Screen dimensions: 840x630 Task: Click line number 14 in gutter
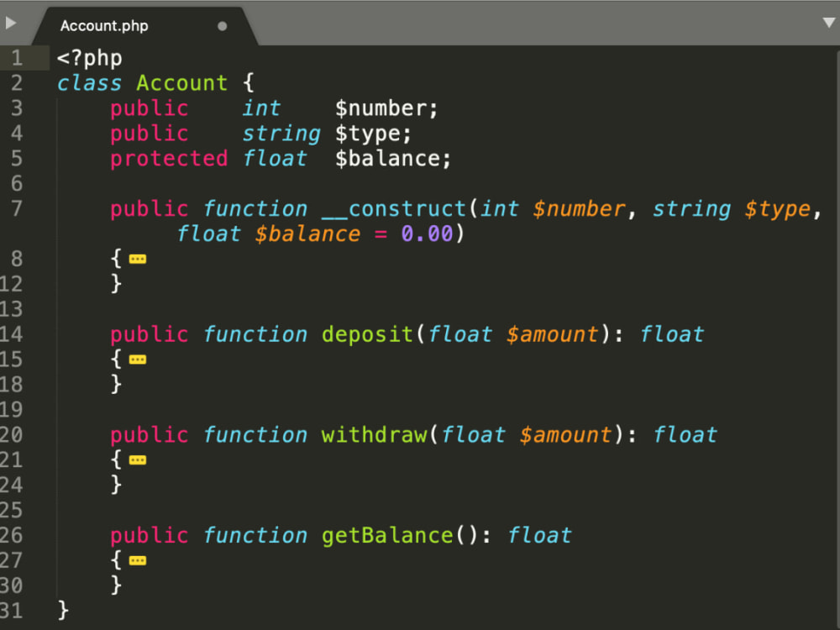coord(11,334)
